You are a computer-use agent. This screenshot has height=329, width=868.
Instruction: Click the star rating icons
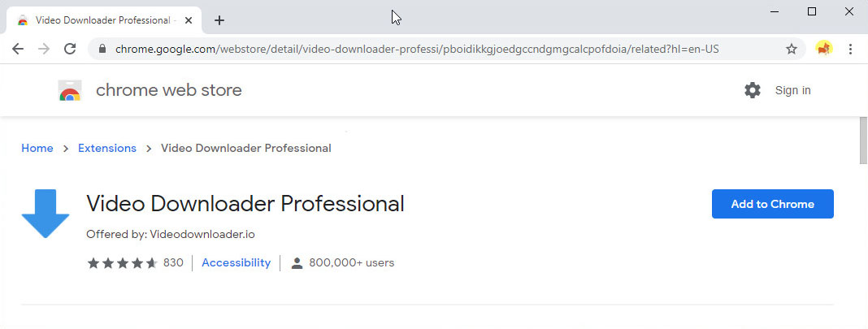123,263
